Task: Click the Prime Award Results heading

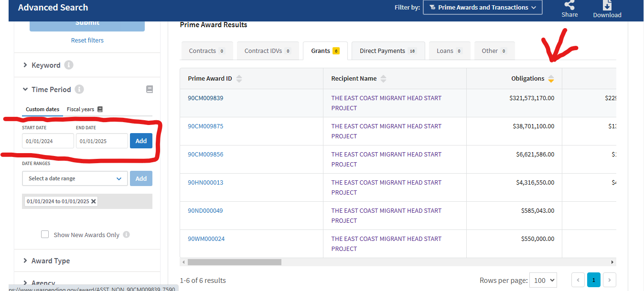Action: (214, 25)
